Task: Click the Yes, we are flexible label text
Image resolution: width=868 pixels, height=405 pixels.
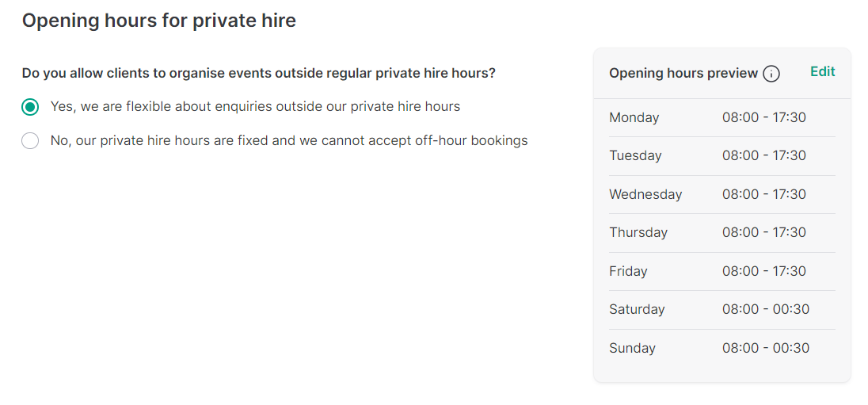Action: click(x=255, y=106)
